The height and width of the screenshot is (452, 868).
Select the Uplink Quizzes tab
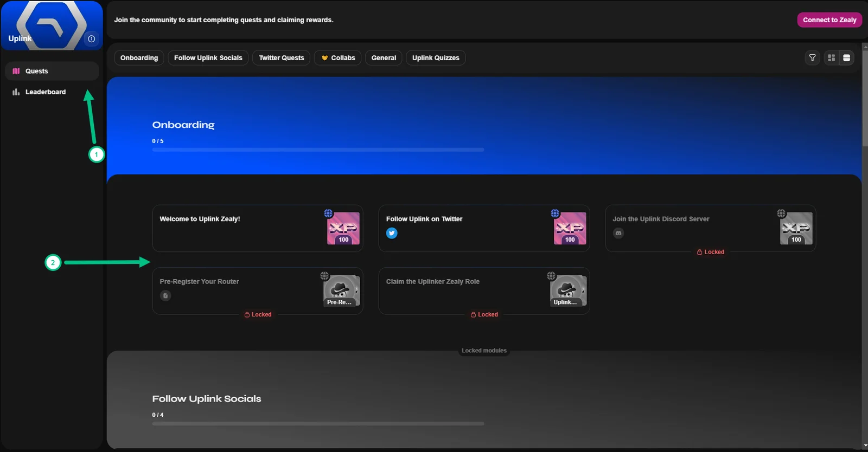[436, 58]
